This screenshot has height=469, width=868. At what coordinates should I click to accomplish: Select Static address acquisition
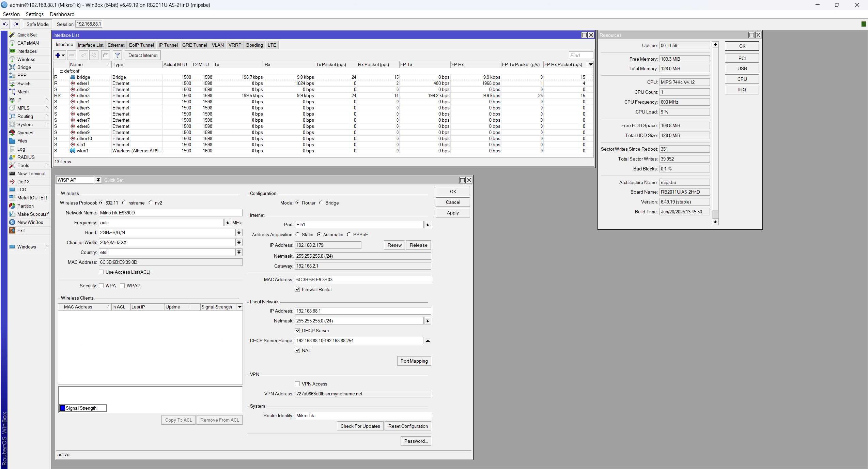pyautogui.click(x=298, y=234)
